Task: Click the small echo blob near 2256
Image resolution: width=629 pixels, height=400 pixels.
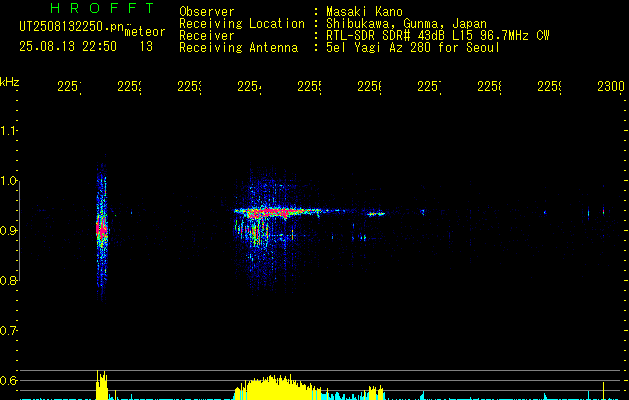Action: click(x=375, y=214)
